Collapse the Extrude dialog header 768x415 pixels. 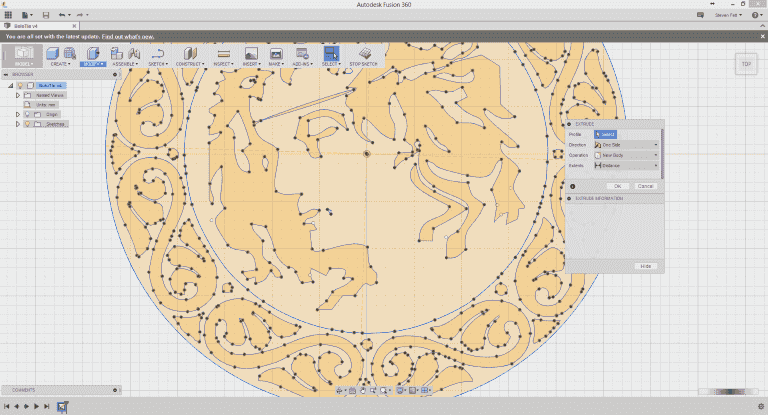point(569,124)
